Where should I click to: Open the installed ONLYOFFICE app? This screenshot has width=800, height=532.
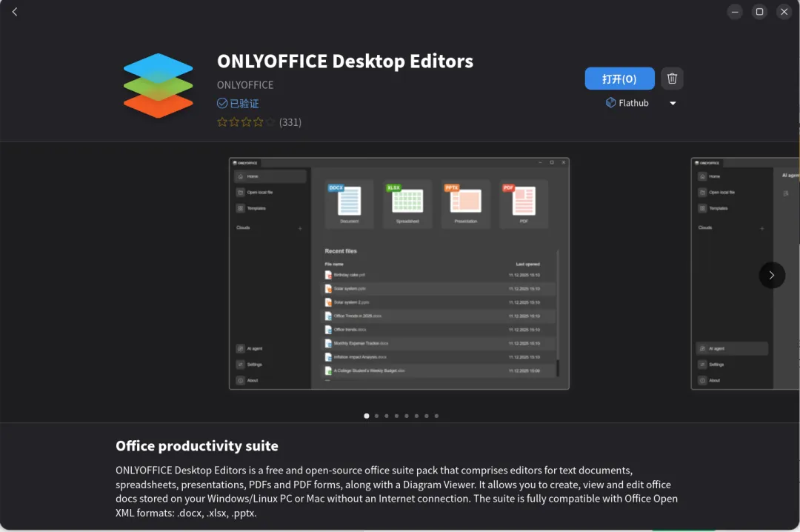point(619,79)
